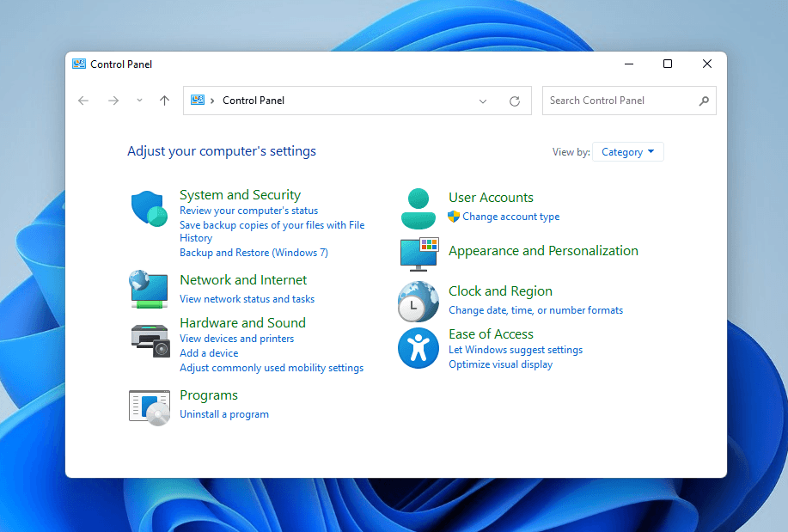Image resolution: width=788 pixels, height=532 pixels.
Task: Open the Programs category heading
Action: (209, 395)
